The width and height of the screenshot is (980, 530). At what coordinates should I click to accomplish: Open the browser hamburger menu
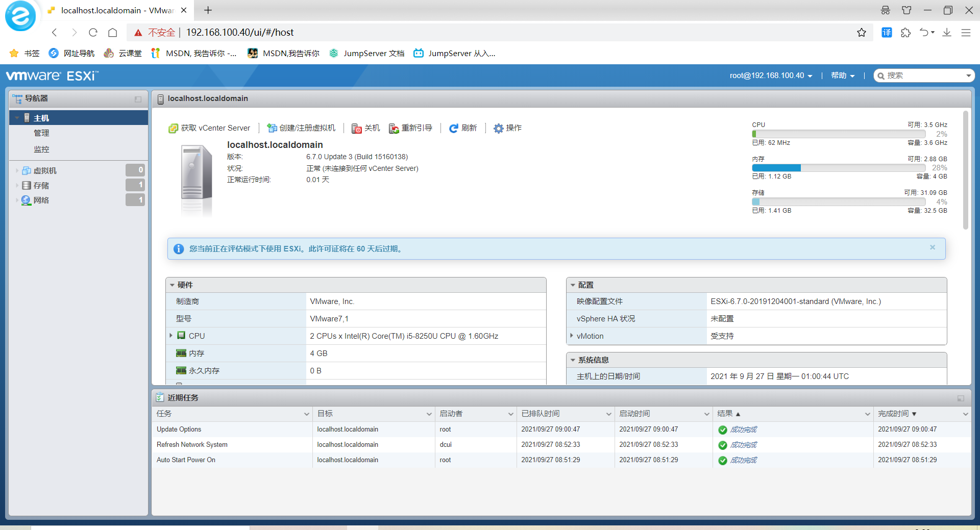[966, 33]
